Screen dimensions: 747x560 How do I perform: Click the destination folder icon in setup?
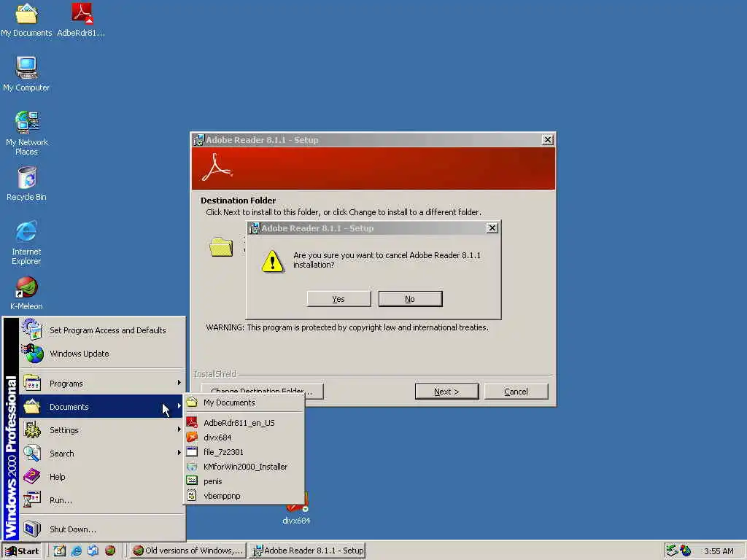(x=221, y=246)
